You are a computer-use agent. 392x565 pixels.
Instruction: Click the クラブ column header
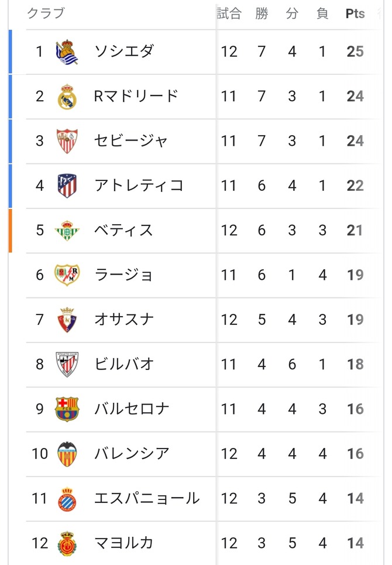(x=46, y=14)
